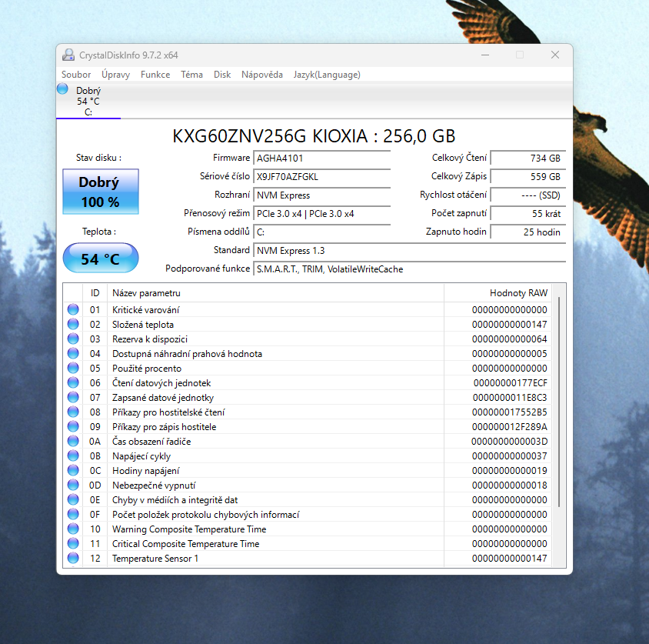Select the Dobrý 54 °C C: disk tab
Screen dimensions: 649x644
pos(88,101)
